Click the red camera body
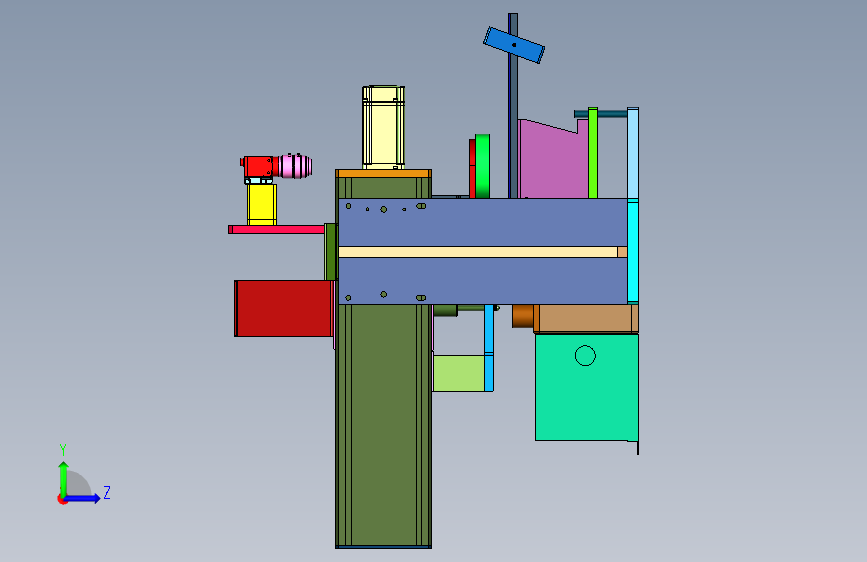Screen dimensions: 867x562 258,166
